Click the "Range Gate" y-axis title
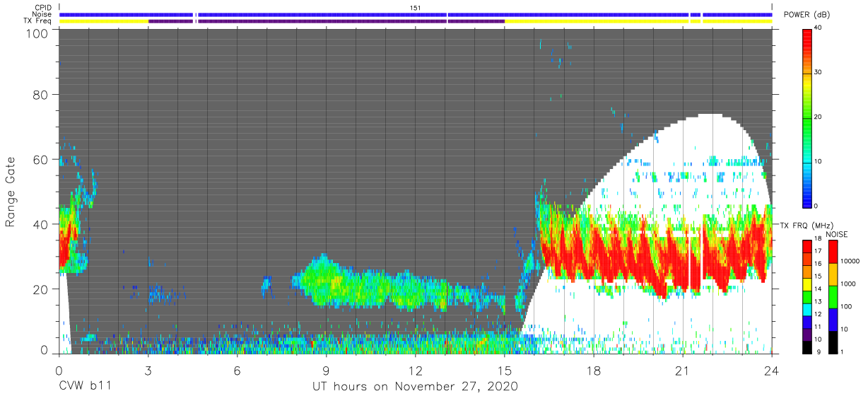This screenshot has height=401, width=868. (x=11, y=192)
